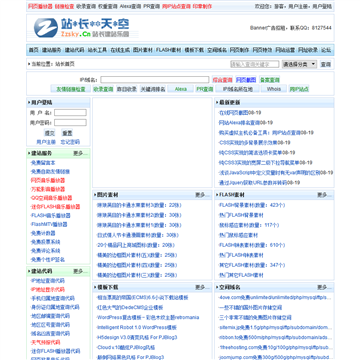This screenshot has width=360, height=360.
Task: Open the 免费评论系统 sidebar link
Action: pyautogui.click(x=45, y=251)
